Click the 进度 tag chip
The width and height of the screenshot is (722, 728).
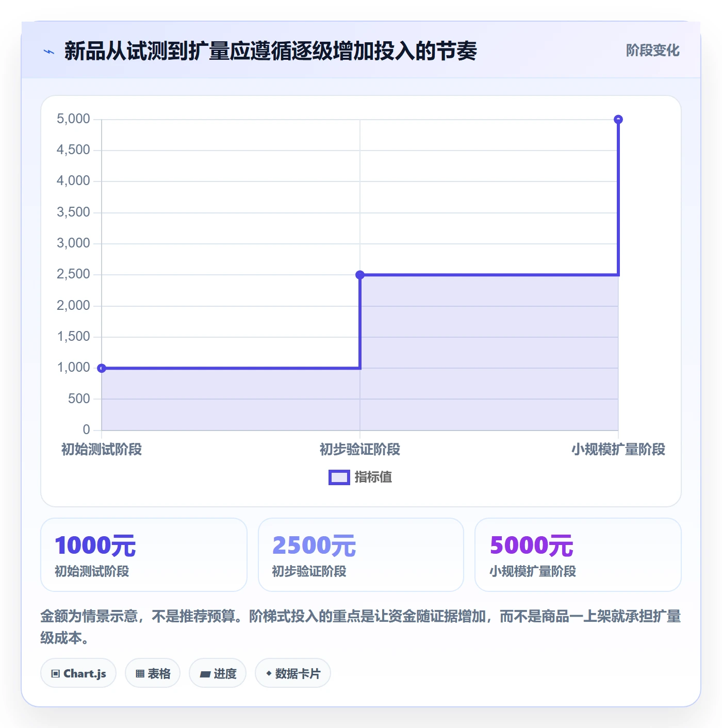click(x=218, y=673)
